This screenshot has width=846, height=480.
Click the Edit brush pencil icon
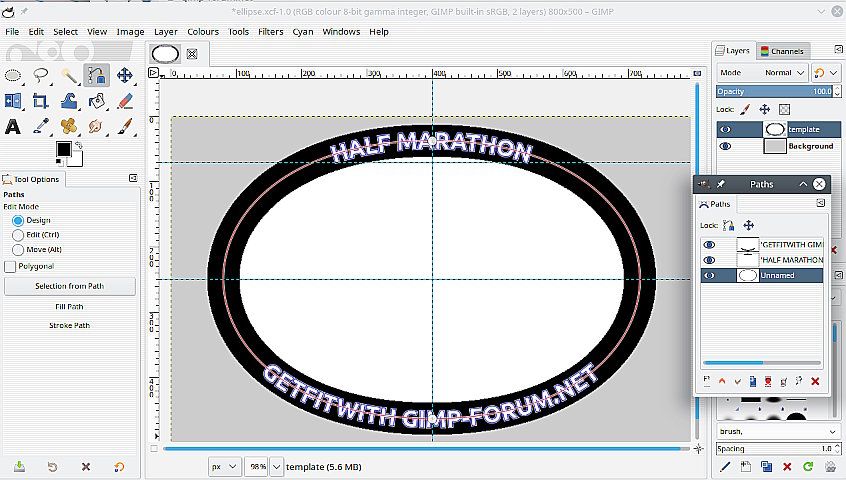[x=725, y=466]
